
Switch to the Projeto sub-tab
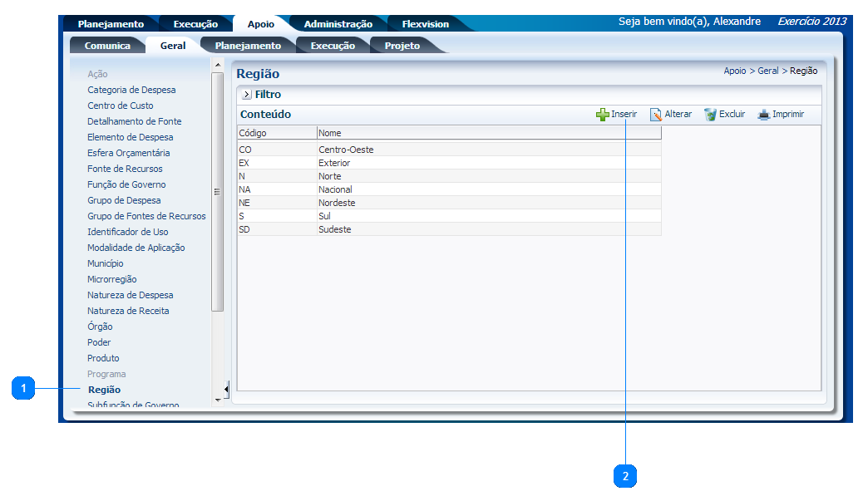pos(402,46)
